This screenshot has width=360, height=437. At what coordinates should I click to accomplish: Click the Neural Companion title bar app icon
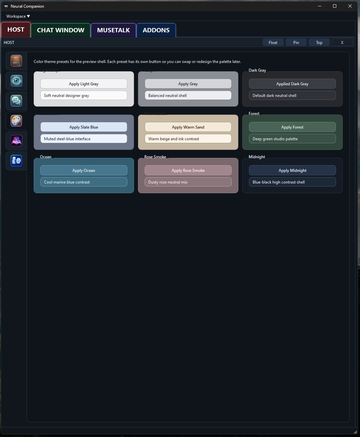click(x=6, y=6)
